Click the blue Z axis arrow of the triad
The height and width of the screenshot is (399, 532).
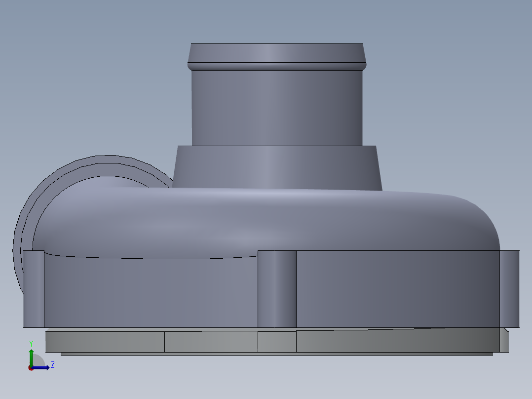point(41,367)
